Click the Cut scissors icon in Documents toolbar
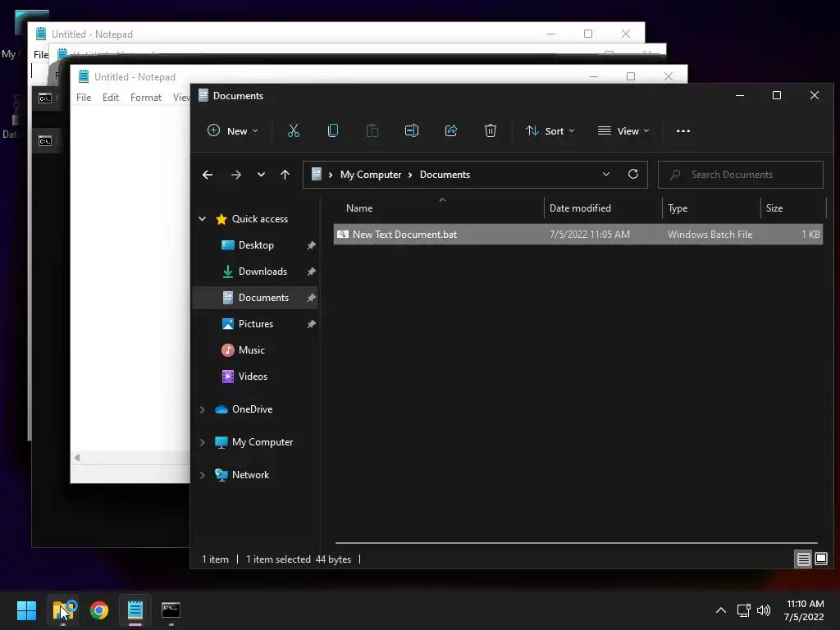 (294, 130)
